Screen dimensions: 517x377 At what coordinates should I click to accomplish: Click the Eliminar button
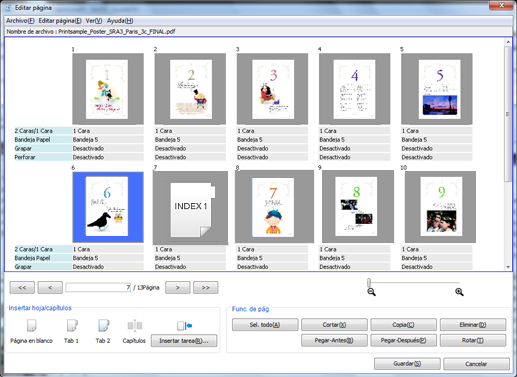[473, 325]
